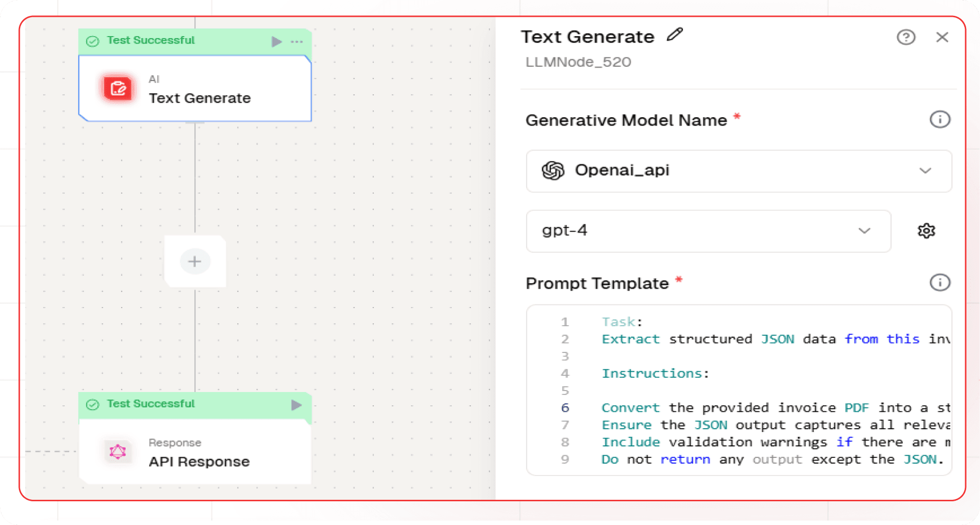
Task: Edit the Text Generate title pencil icon
Action: coord(674,35)
